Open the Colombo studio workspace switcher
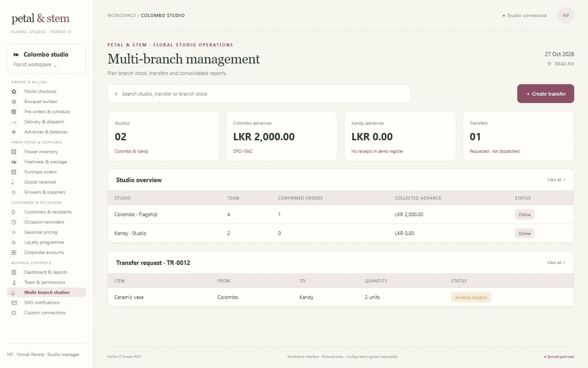 [46, 59]
